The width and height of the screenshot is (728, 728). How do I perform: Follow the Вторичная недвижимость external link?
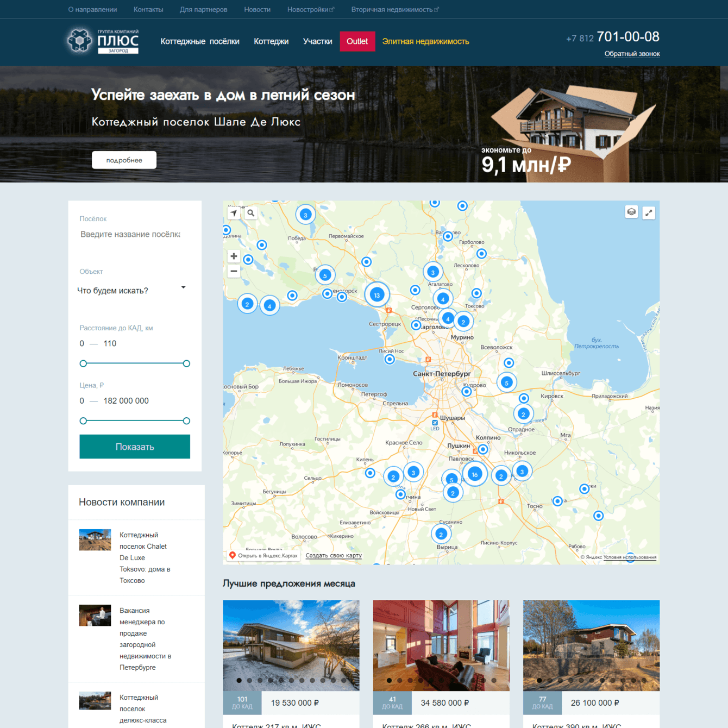[x=395, y=9]
